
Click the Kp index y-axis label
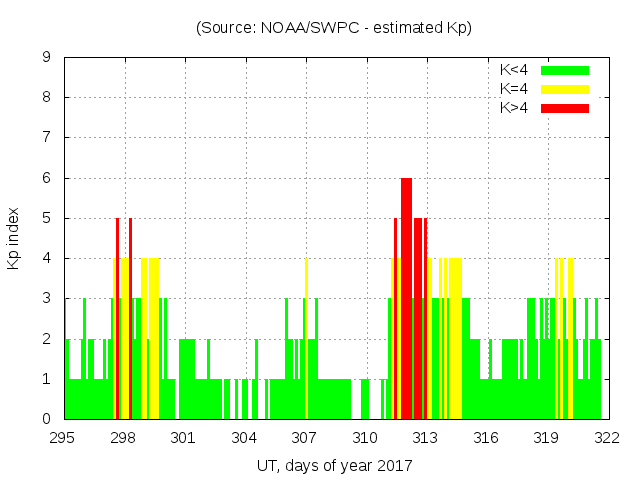tap(14, 238)
